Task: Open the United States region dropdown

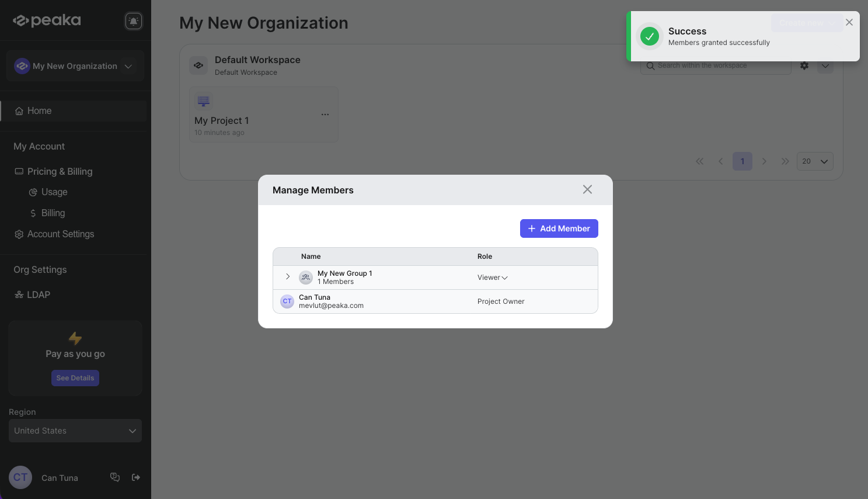Action: point(75,431)
